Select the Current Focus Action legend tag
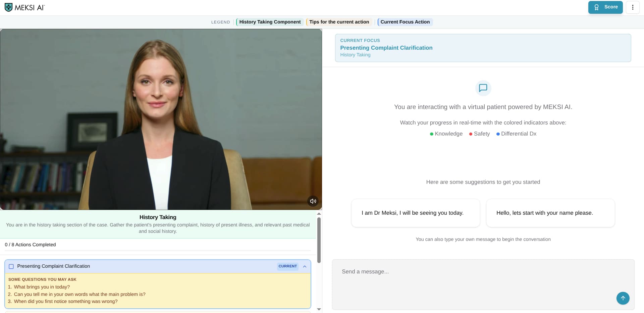Viewport: 644px width, 313px height. point(405,22)
